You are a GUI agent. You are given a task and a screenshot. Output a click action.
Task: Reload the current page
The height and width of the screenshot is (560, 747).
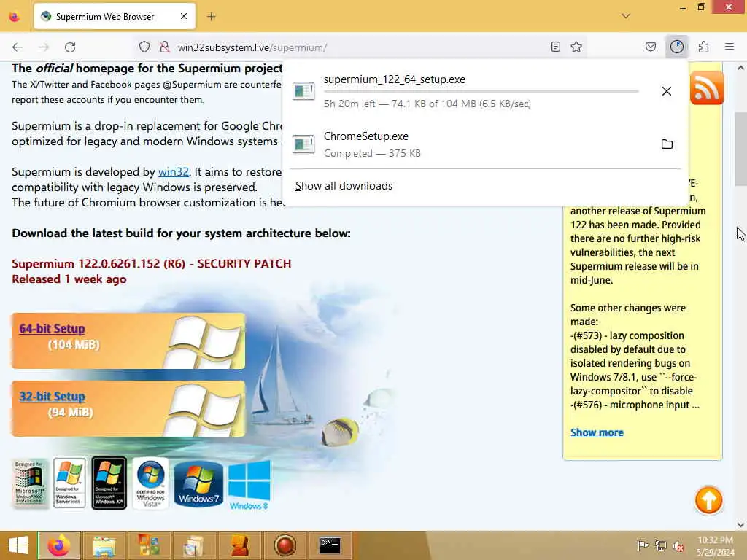click(x=70, y=47)
